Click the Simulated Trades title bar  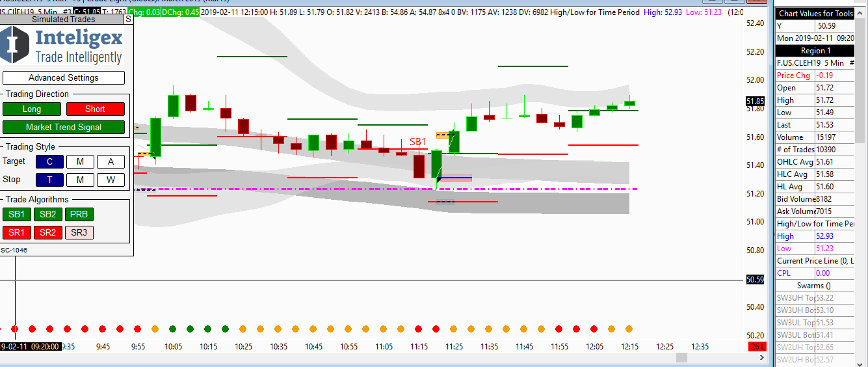63,20
